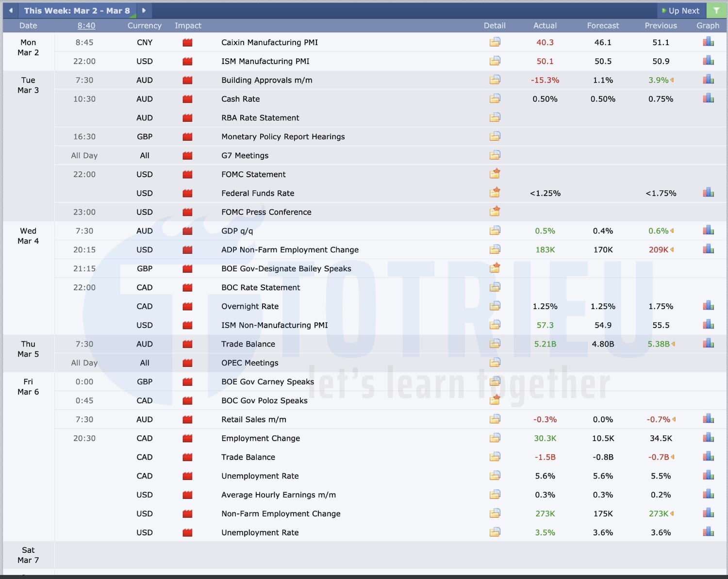Select the FOMC Statement event name
Screen dimensions: 728x579
coord(253,174)
